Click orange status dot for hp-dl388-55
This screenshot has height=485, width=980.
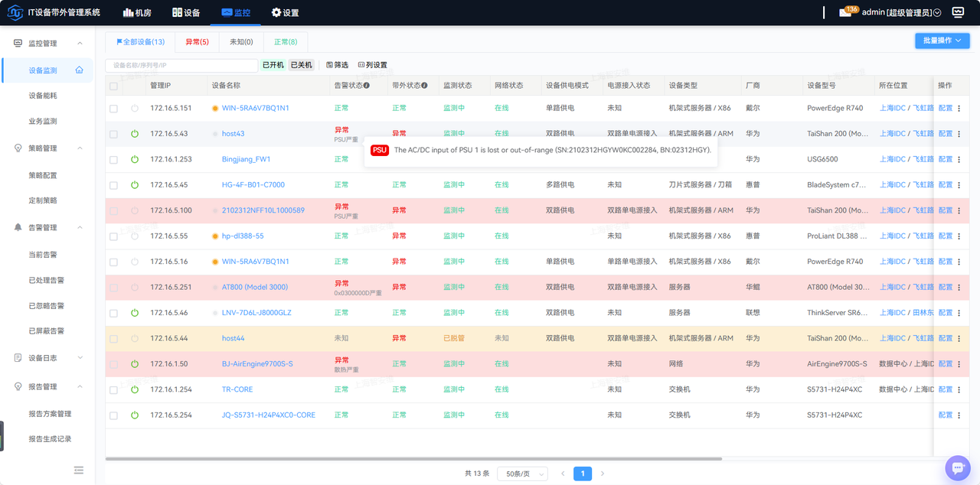(215, 236)
